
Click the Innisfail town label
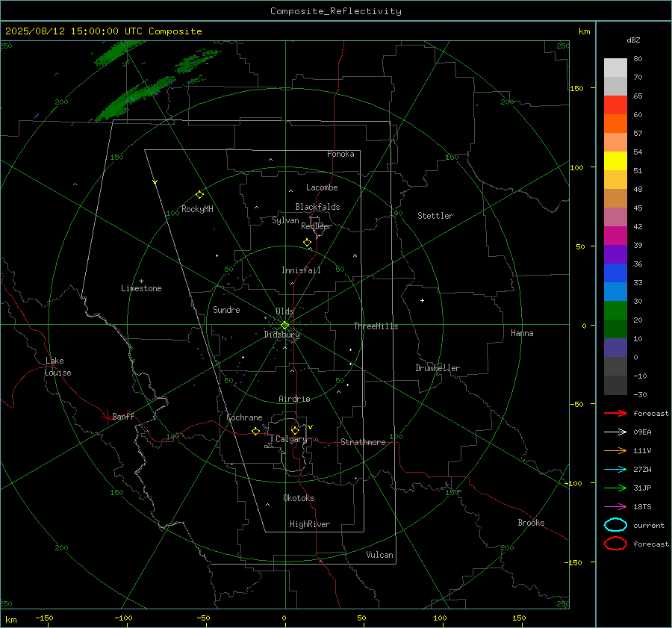click(x=301, y=270)
